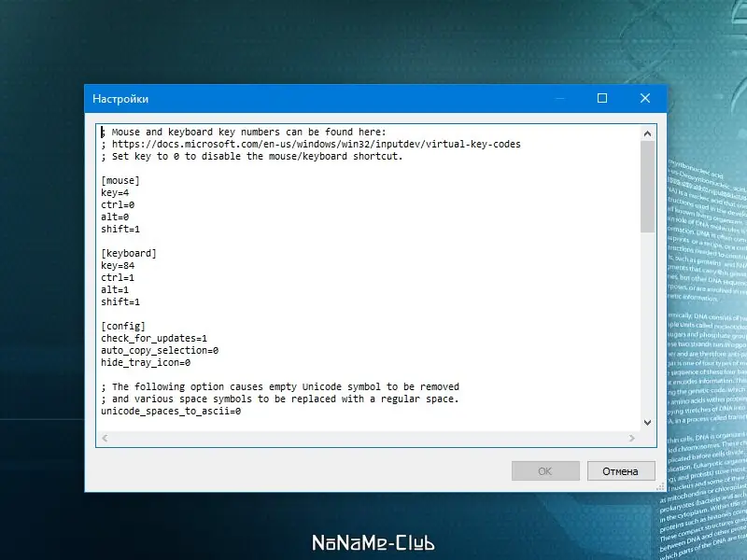The width and height of the screenshot is (747, 560).
Task: Click the 'and various space symbols' comment line
Action: point(279,399)
